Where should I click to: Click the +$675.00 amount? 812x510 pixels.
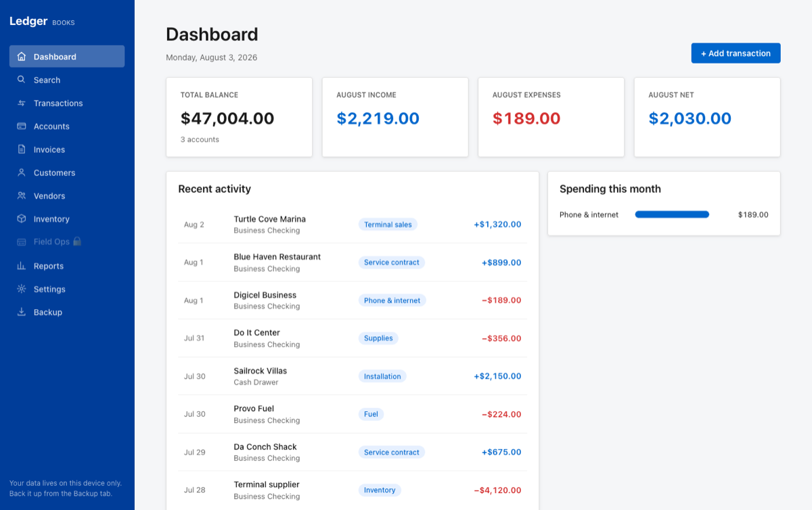coord(501,452)
